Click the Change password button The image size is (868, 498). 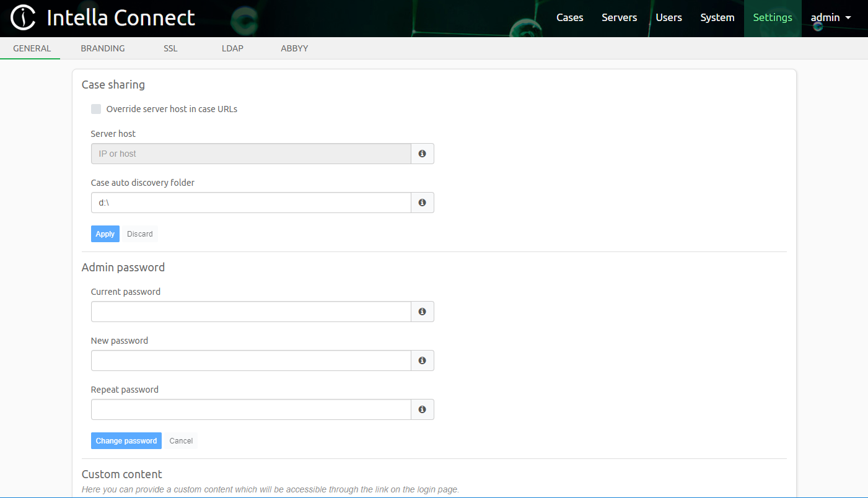point(126,440)
